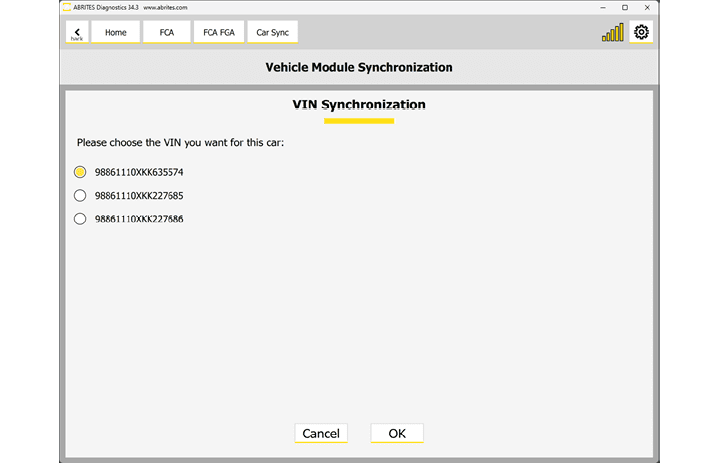
Task: Click the 'Please choose the VIN' prompt text
Action: pyautogui.click(x=180, y=143)
